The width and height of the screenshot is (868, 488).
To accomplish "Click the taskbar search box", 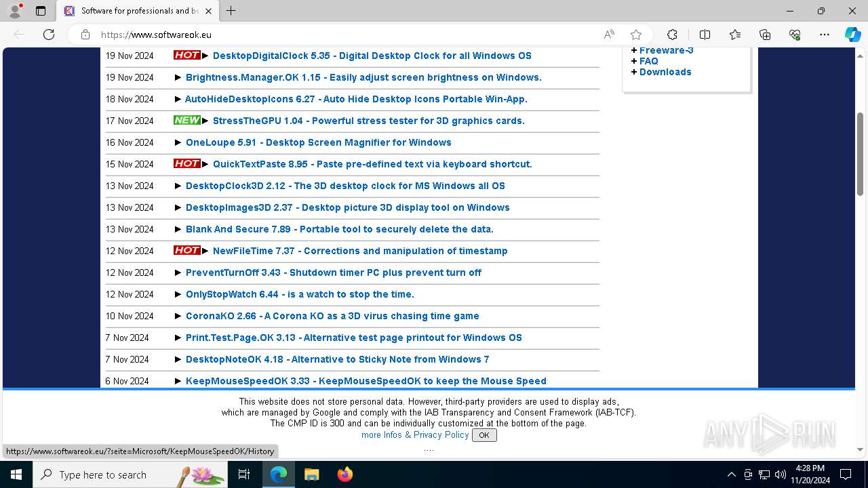I will [132, 474].
